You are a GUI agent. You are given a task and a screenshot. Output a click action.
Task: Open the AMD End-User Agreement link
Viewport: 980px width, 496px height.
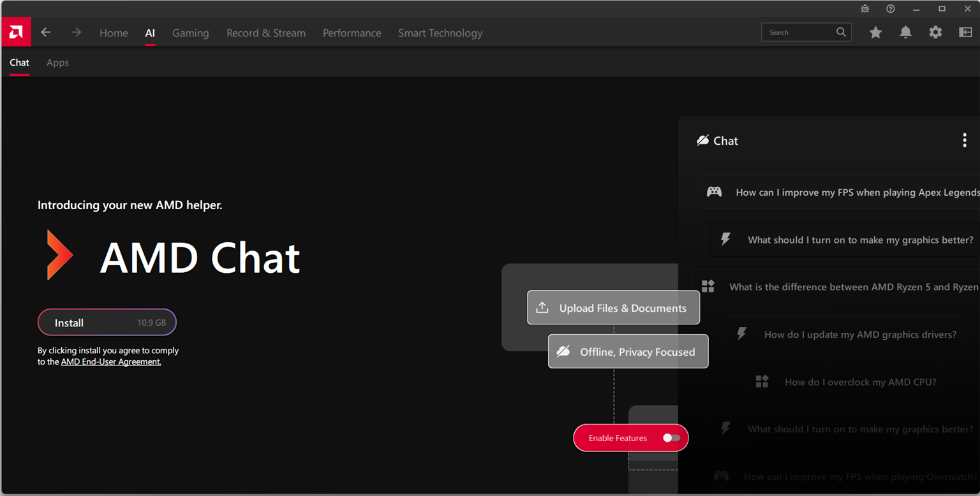pyautogui.click(x=111, y=361)
